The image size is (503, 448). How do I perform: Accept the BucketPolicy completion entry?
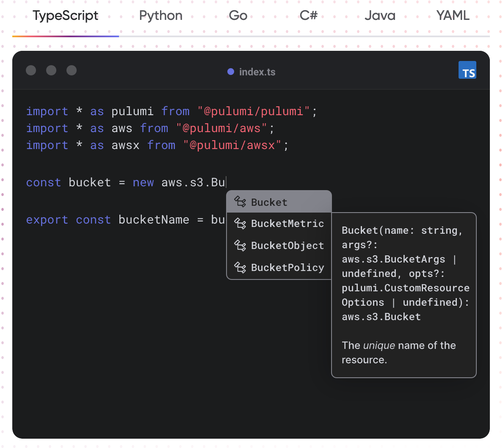[279, 267]
